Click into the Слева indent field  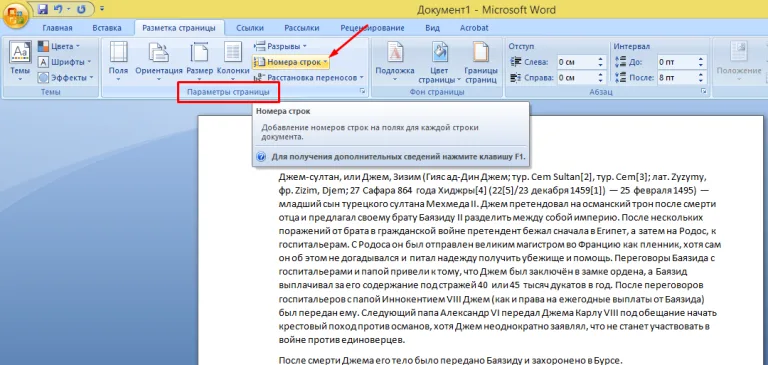tap(576, 62)
